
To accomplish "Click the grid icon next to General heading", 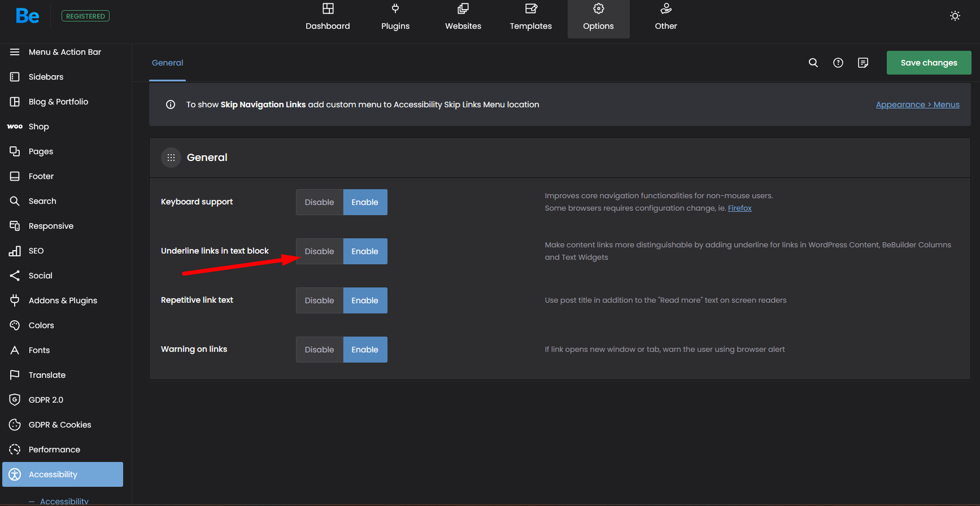I will point(171,158).
